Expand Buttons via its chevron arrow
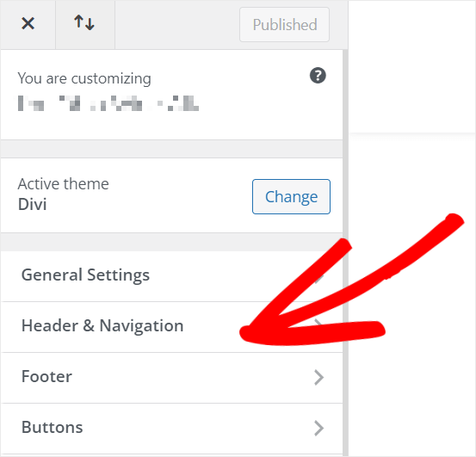 [x=318, y=429]
